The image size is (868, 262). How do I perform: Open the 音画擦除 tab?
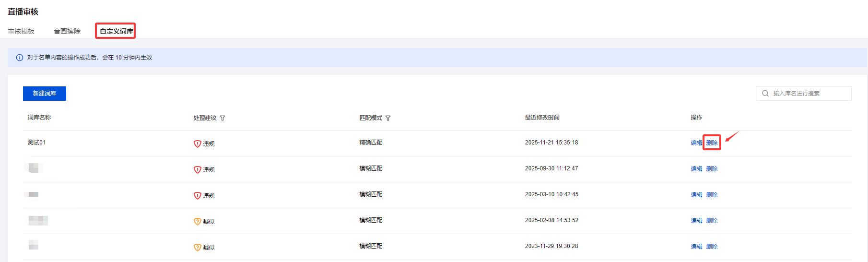click(67, 31)
